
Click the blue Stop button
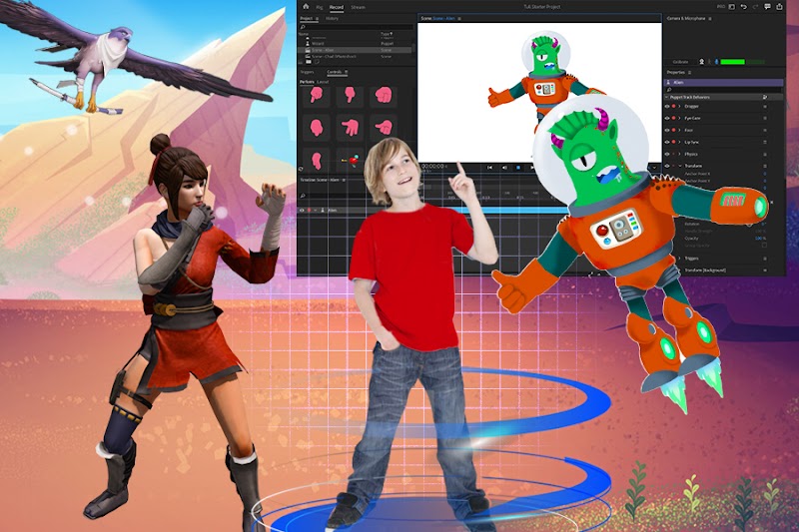coord(518,167)
